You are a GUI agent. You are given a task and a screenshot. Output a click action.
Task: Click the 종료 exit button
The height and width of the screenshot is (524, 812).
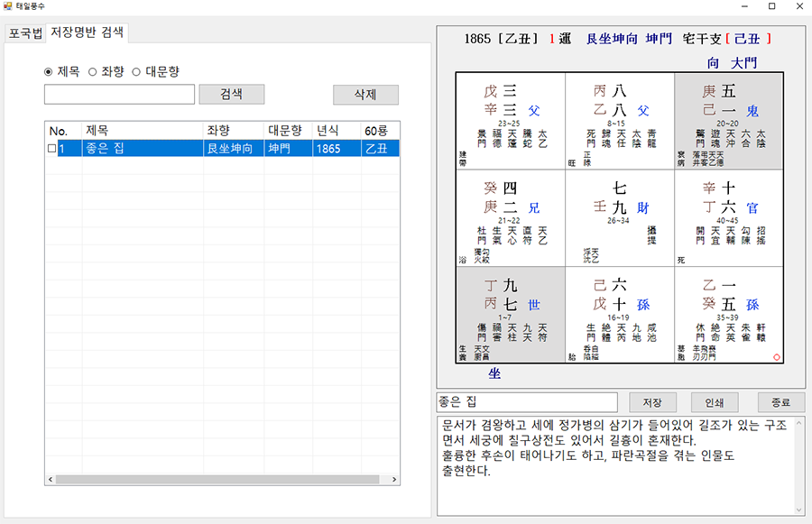point(781,402)
